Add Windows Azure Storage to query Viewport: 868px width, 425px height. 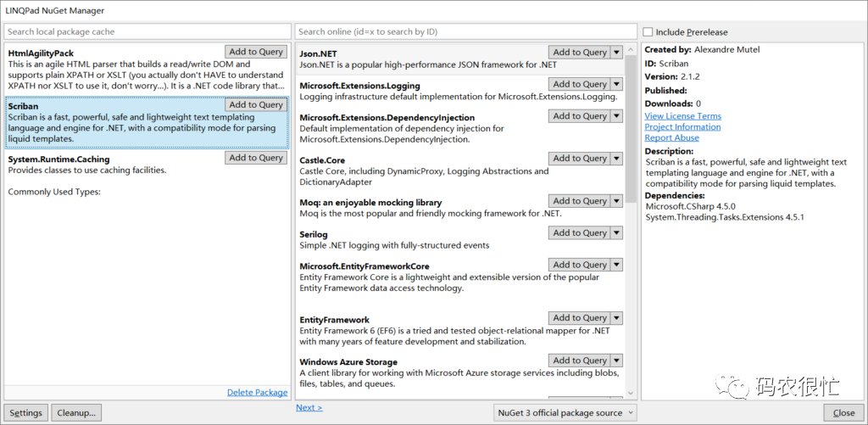pyautogui.click(x=580, y=361)
